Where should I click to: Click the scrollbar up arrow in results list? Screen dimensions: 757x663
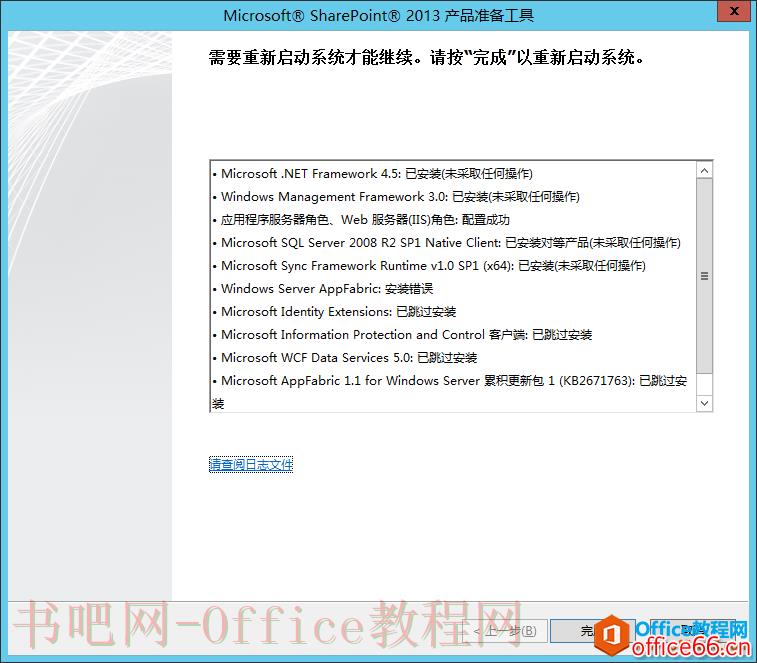(x=704, y=170)
